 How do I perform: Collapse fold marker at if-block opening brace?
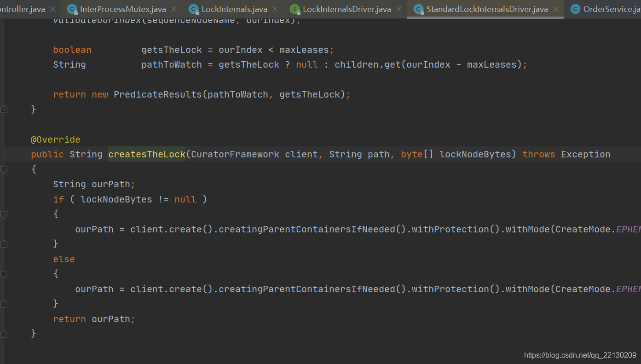4,214
